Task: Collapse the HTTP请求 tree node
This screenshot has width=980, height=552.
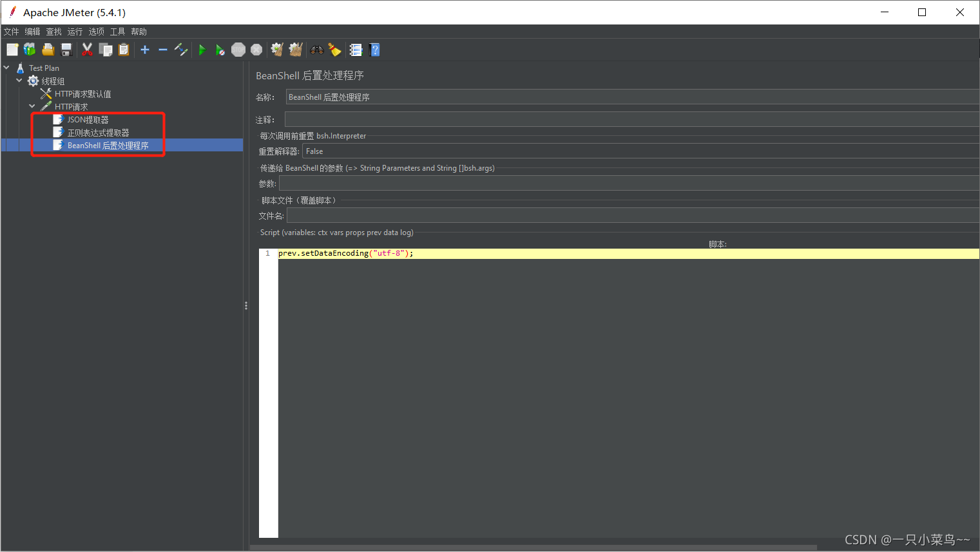Action: [32, 106]
